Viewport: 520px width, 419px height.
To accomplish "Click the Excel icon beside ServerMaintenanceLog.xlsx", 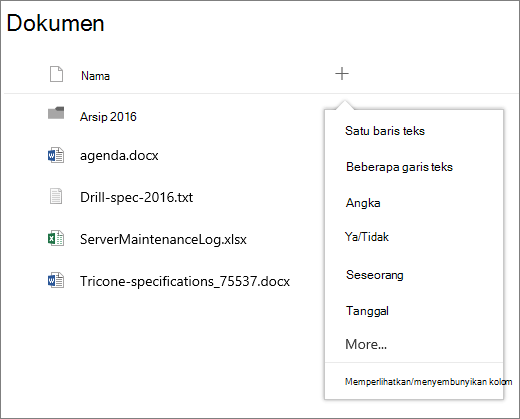I will coord(56,238).
